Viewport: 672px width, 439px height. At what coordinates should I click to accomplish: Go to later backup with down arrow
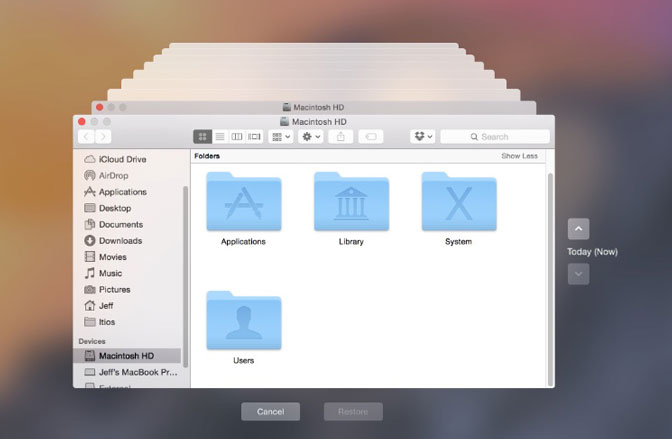click(x=579, y=274)
